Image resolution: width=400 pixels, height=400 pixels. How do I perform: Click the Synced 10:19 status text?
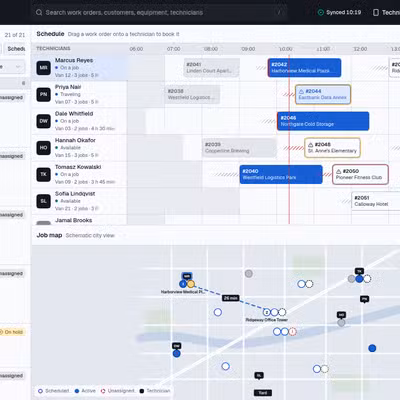pos(344,12)
